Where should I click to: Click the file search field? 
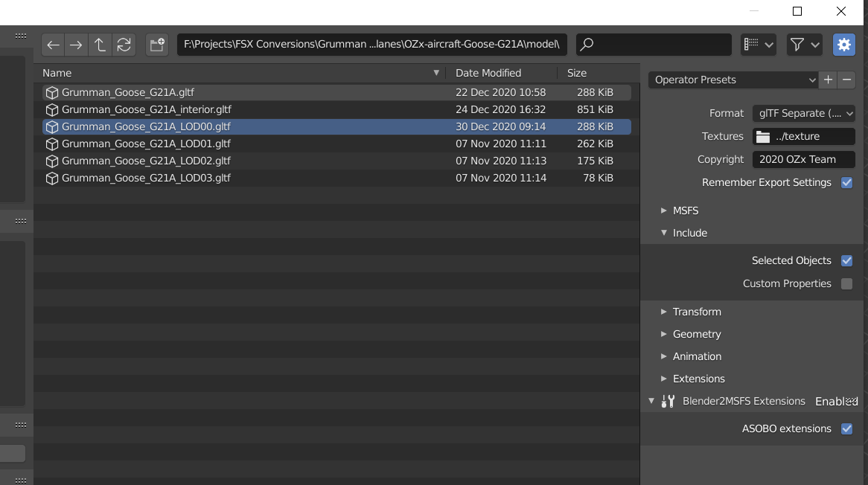point(654,45)
